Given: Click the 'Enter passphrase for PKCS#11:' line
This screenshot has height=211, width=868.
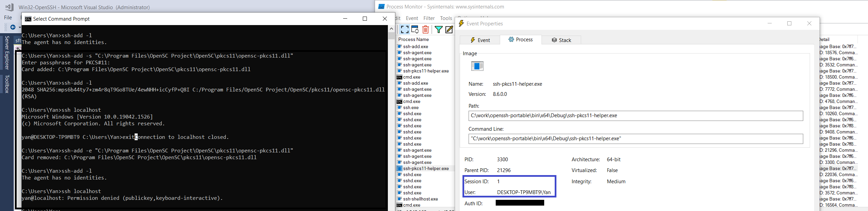Looking at the screenshot, I should click(66, 63).
